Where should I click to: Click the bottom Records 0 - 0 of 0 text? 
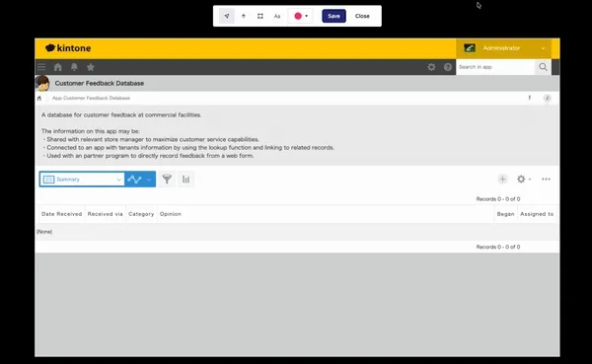pyautogui.click(x=498, y=247)
